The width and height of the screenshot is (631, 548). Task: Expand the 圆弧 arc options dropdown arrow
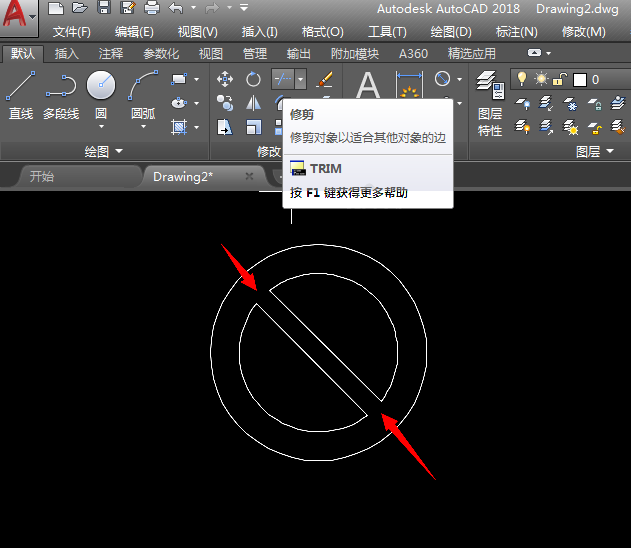click(143, 126)
